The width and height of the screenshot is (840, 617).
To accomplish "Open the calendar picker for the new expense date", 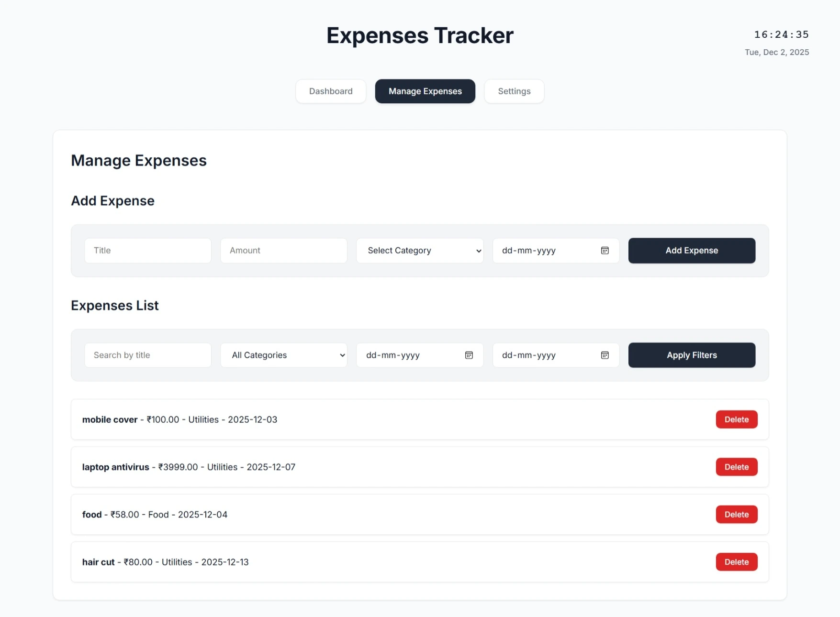I will click(x=605, y=250).
